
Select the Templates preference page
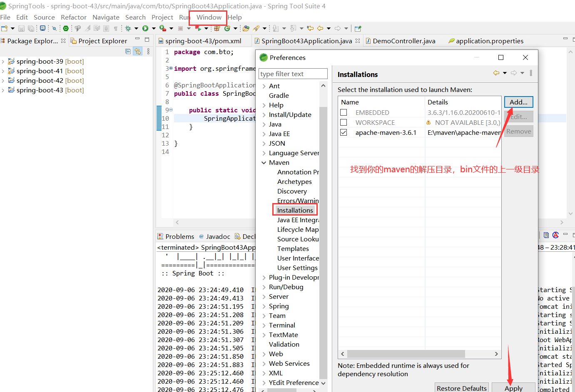point(293,248)
